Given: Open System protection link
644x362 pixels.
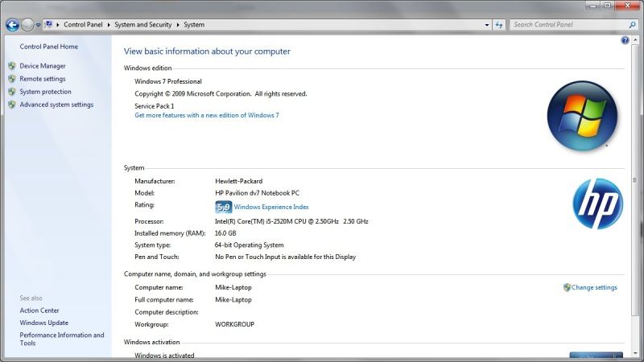Looking at the screenshot, I should point(46,92).
